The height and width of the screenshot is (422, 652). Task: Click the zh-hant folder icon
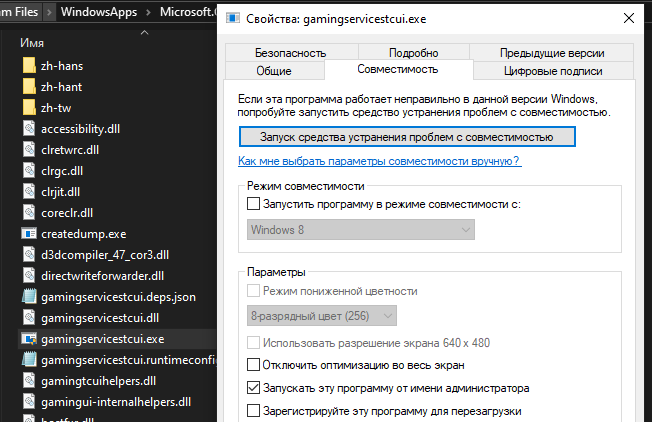29,86
